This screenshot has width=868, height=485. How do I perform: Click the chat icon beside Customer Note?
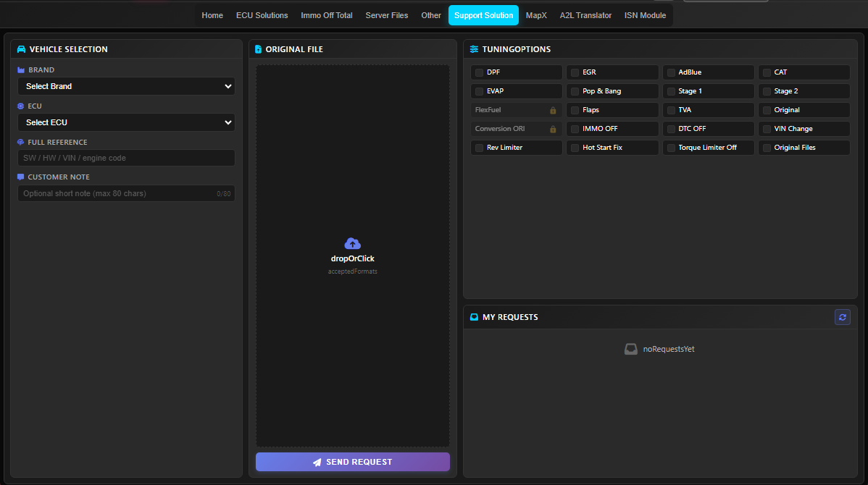click(x=20, y=177)
